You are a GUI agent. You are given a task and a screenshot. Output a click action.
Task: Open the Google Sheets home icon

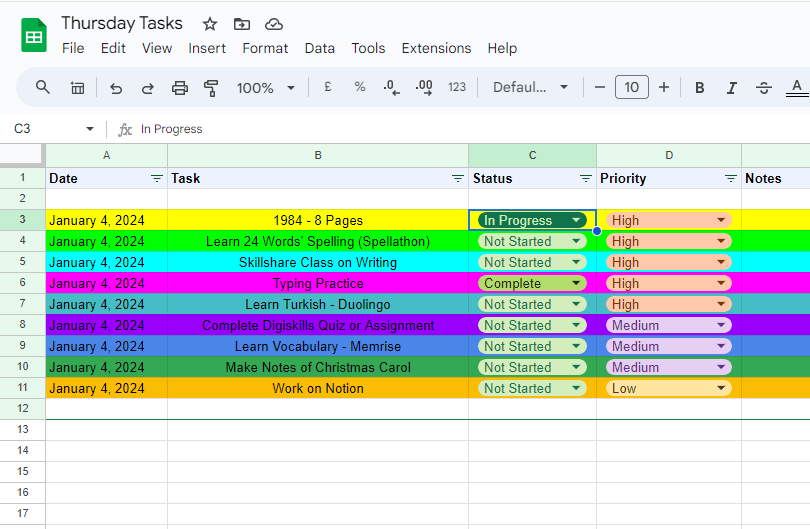34,35
